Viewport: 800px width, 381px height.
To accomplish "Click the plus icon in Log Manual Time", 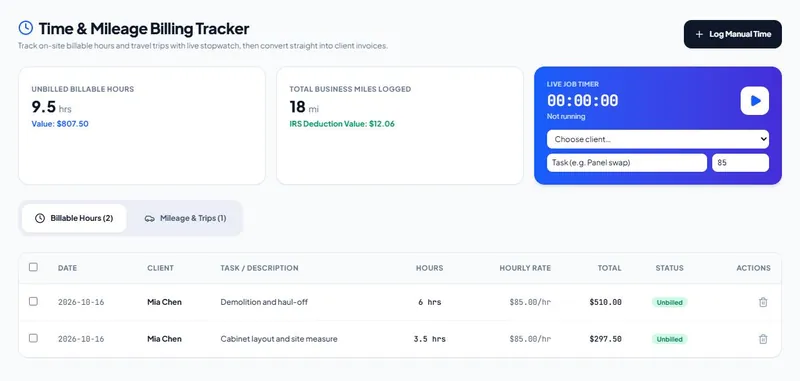I will click(699, 34).
